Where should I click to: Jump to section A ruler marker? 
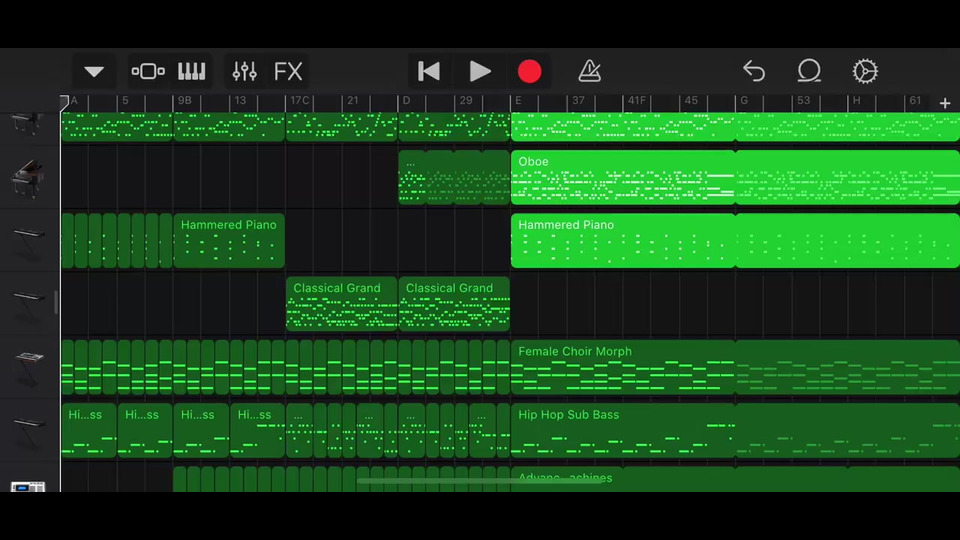(x=74, y=100)
